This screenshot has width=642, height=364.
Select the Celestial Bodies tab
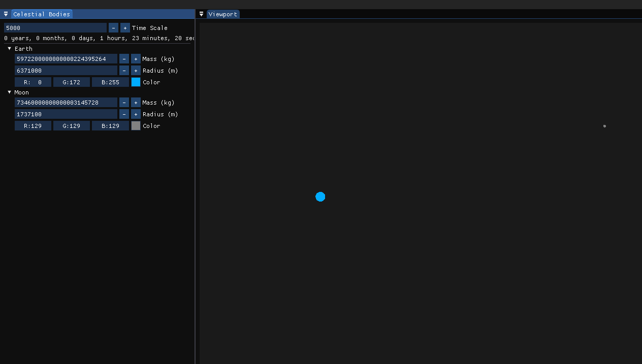point(42,14)
